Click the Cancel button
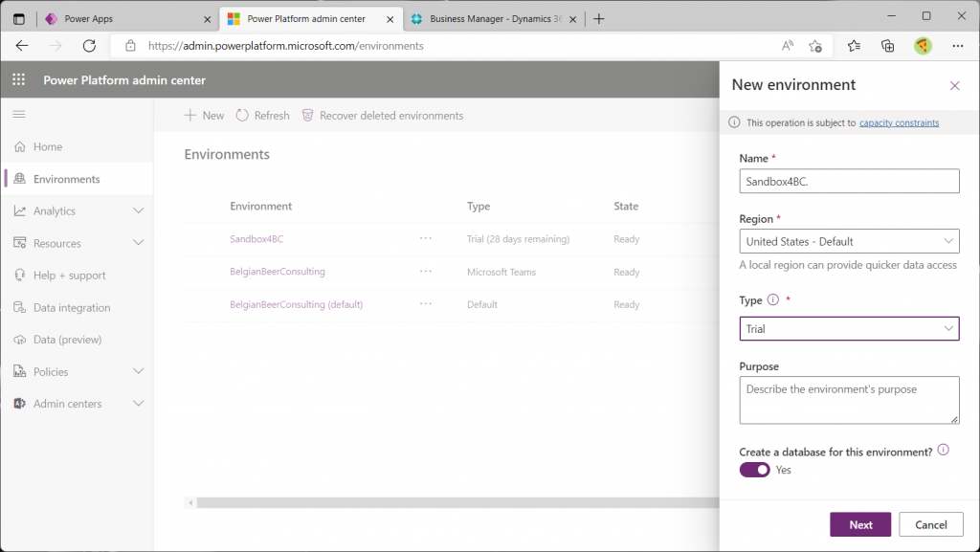This screenshot has height=552, width=980. pyautogui.click(x=930, y=524)
